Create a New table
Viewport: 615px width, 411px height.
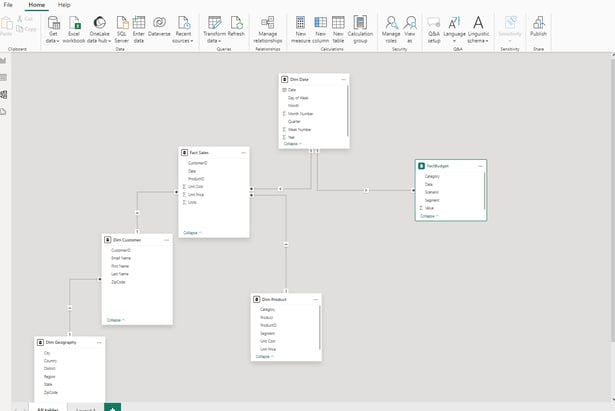click(x=338, y=29)
